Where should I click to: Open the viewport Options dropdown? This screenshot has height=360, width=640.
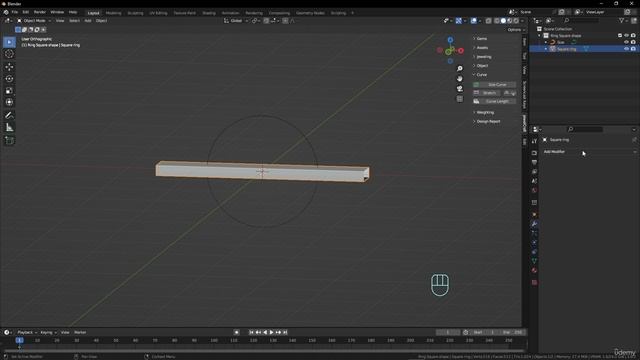516,30
